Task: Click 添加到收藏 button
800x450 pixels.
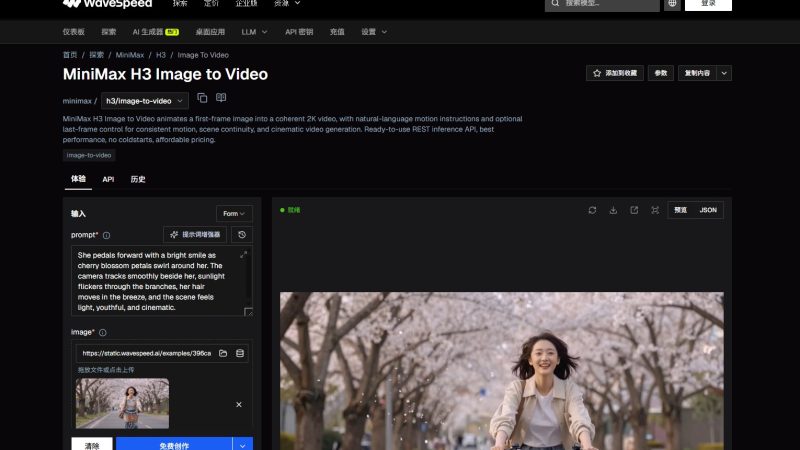Action: click(x=615, y=73)
